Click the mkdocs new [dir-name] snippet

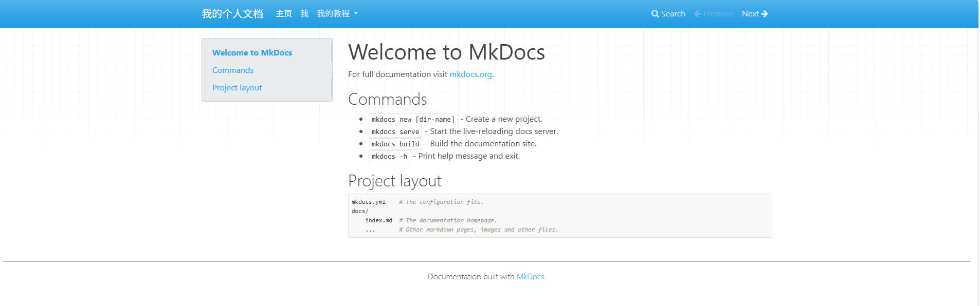(413, 120)
